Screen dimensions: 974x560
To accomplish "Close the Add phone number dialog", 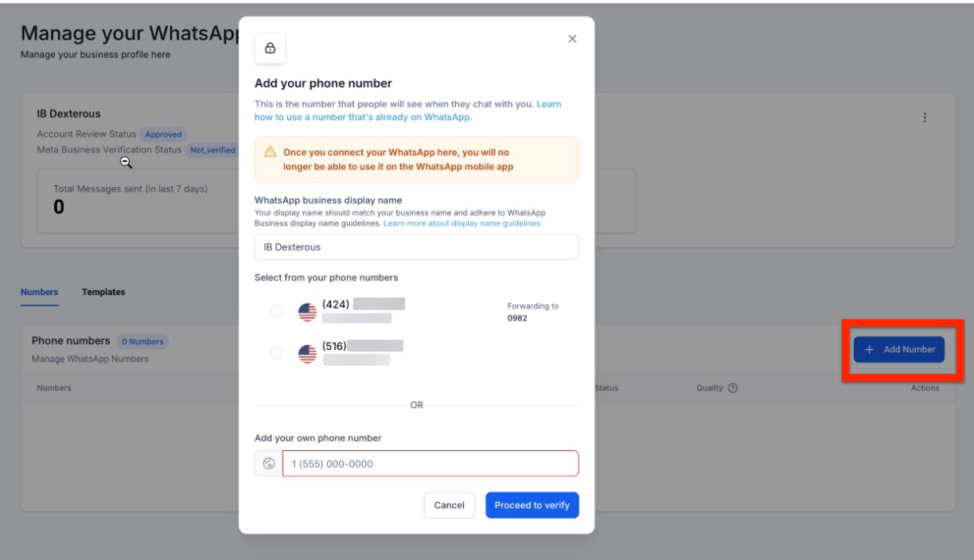I will pos(571,39).
